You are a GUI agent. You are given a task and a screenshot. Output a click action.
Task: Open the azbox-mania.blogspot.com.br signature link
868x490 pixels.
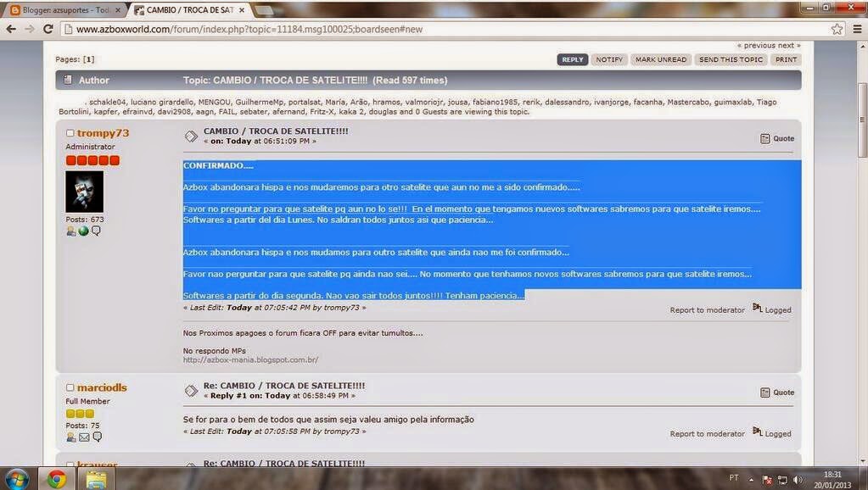coord(251,359)
